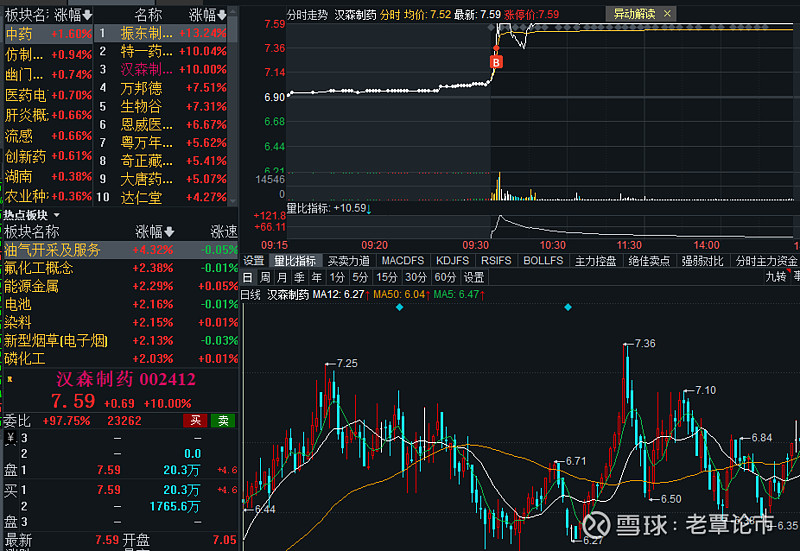Switch to the 量比指标 tab
The height and width of the screenshot is (551, 800).
pyautogui.click(x=295, y=261)
